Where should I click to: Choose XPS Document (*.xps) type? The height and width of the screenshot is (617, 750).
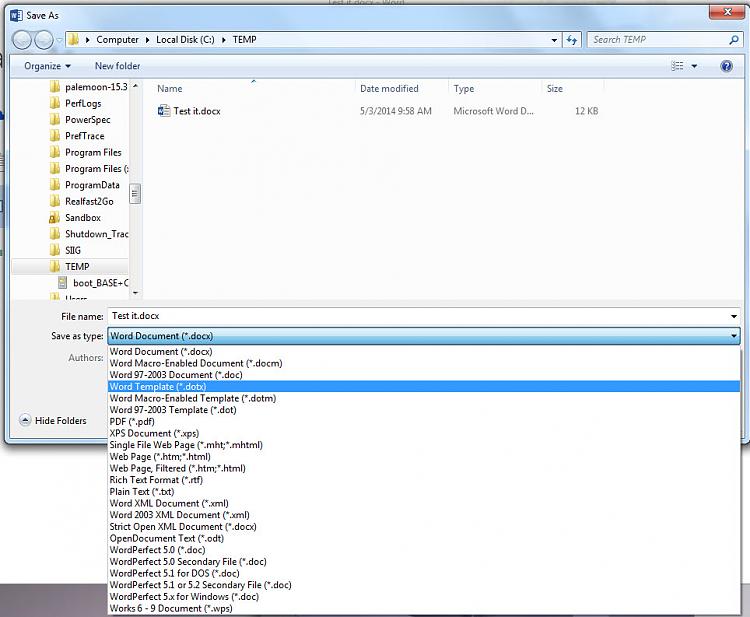click(424, 433)
